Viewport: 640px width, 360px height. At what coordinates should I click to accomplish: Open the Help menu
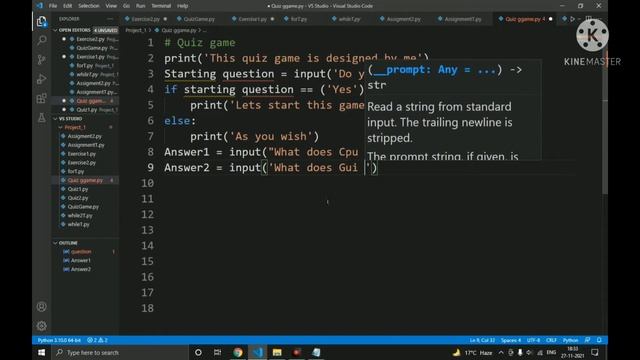(x=182, y=6)
